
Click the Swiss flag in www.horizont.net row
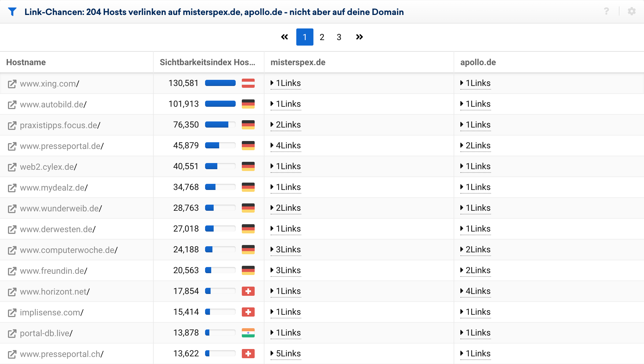click(x=248, y=291)
